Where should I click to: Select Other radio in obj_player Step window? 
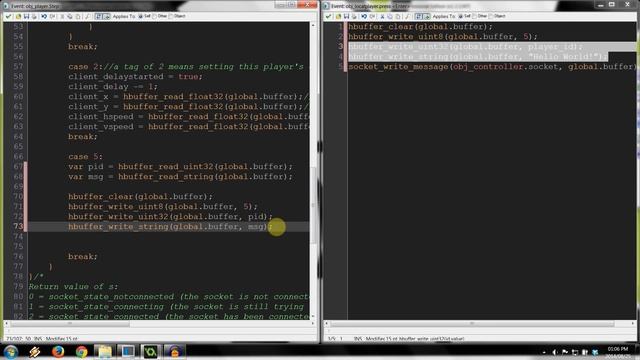[x=160, y=16]
